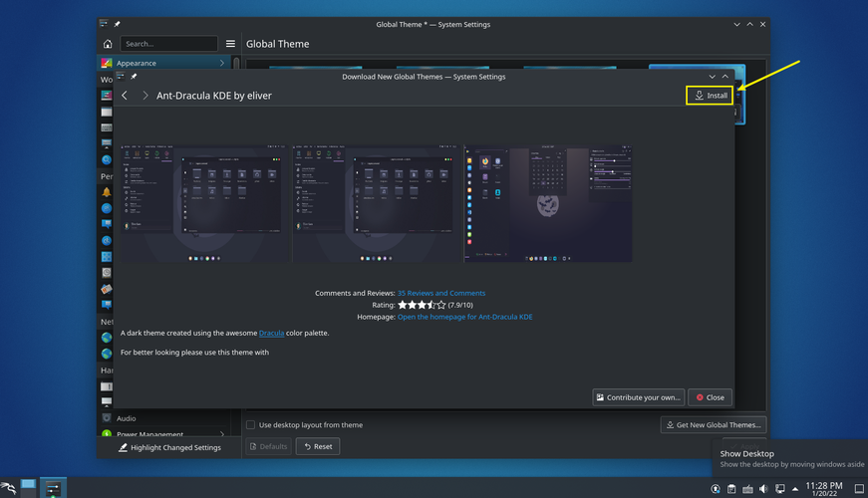The height and width of the screenshot is (498, 868).
Task: Follow the Dracula link in the description
Action: tap(271, 333)
